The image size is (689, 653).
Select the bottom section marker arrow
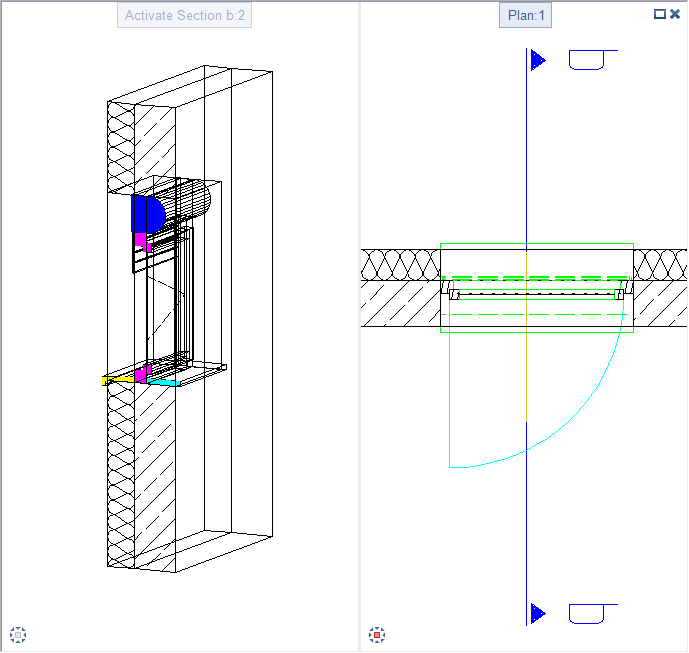tap(538, 613)
